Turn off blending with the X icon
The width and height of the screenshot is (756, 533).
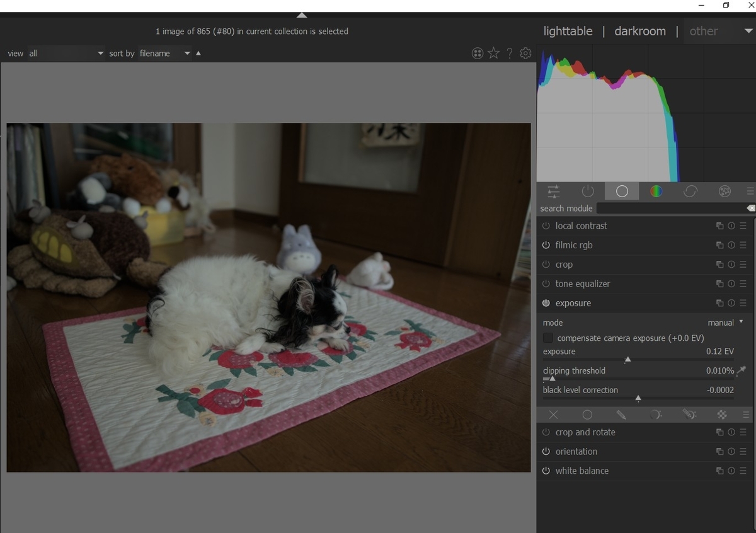pos(553,415)
